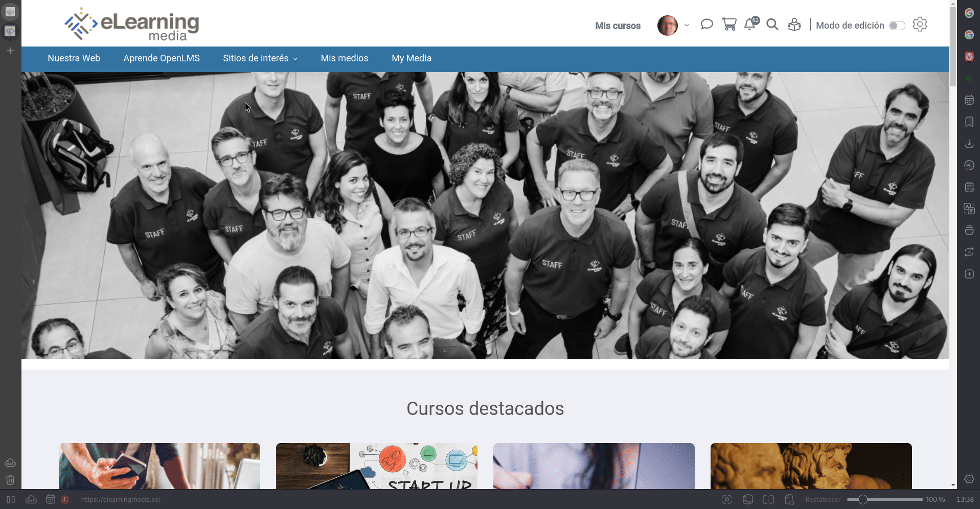Add a new tab with the left sidebar plus
This screenshot has width=980, height=509.
(x=10, y=51)
